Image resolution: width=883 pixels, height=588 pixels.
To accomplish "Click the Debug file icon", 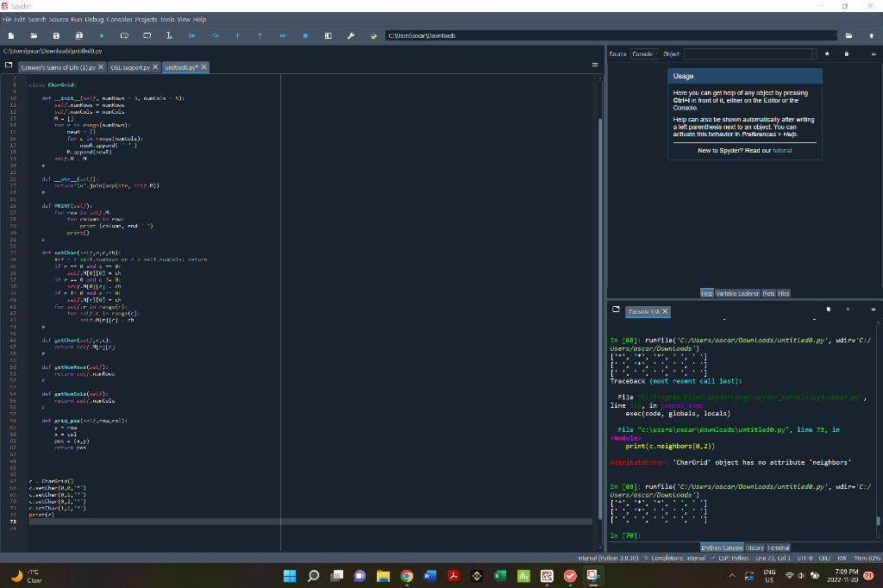I will click(192, 35).
